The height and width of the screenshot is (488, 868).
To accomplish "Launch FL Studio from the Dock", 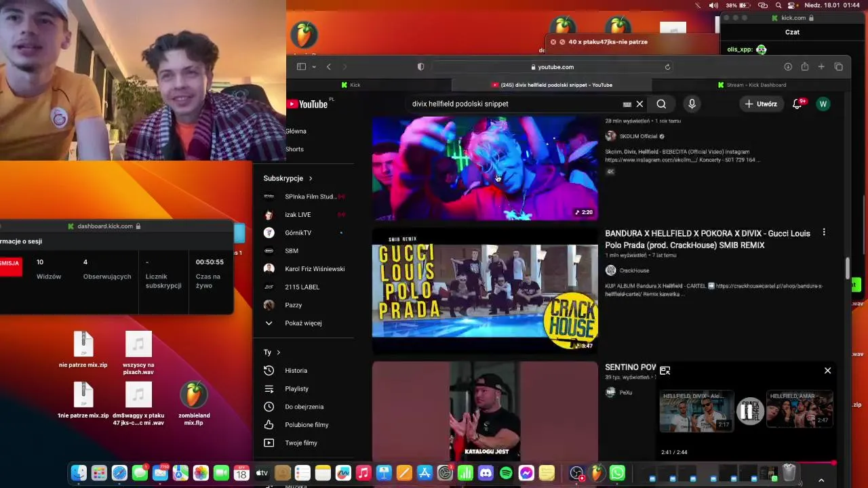I will pyautogui.click(x=597, y=473).
